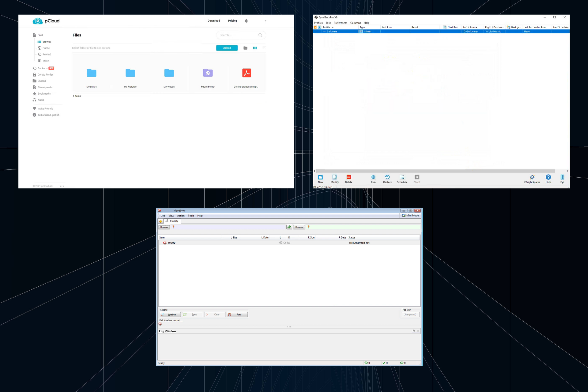Switch pCloud to grid view
The image size is (588, 392).
[x=255, y=48]
